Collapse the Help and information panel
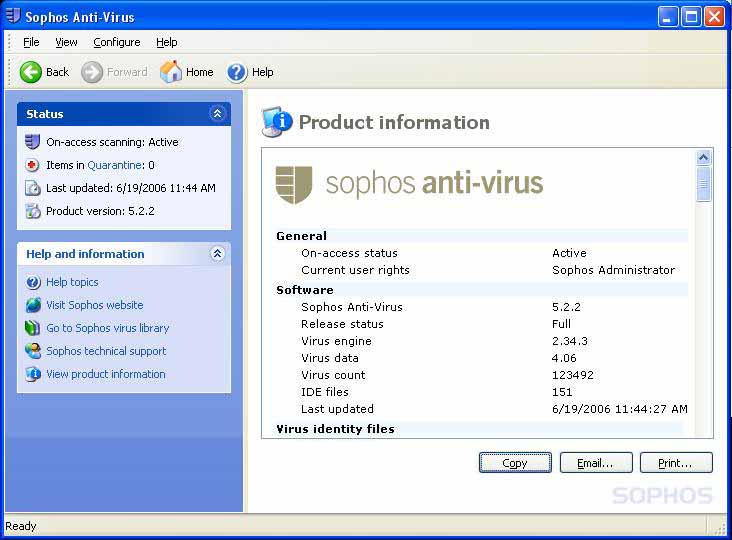732x540 pixels. [x=217, y=254]
